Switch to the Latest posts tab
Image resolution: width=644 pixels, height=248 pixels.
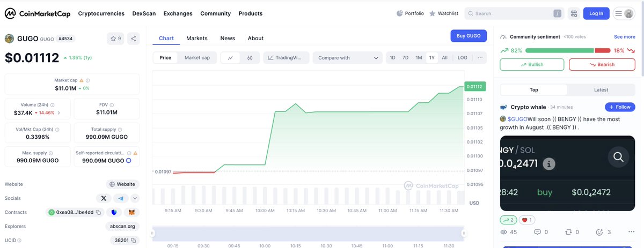click(x=601, y=90)
